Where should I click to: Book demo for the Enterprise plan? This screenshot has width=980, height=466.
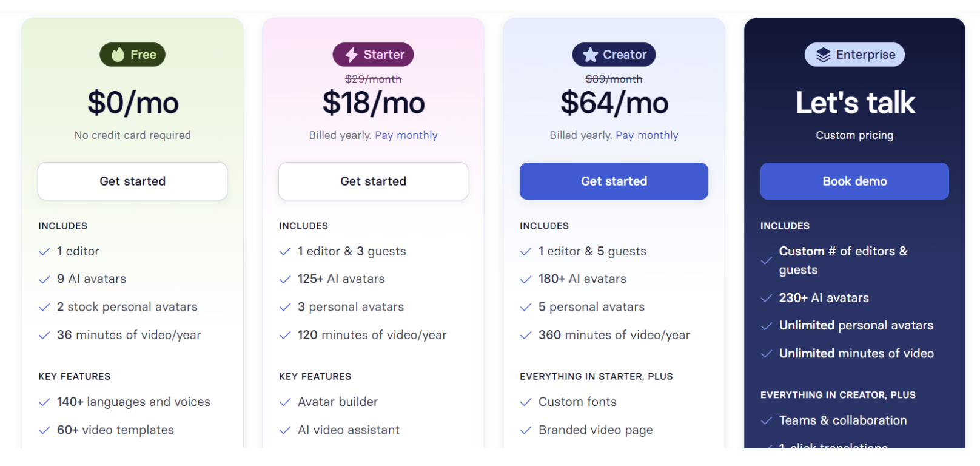click(854, 181)
